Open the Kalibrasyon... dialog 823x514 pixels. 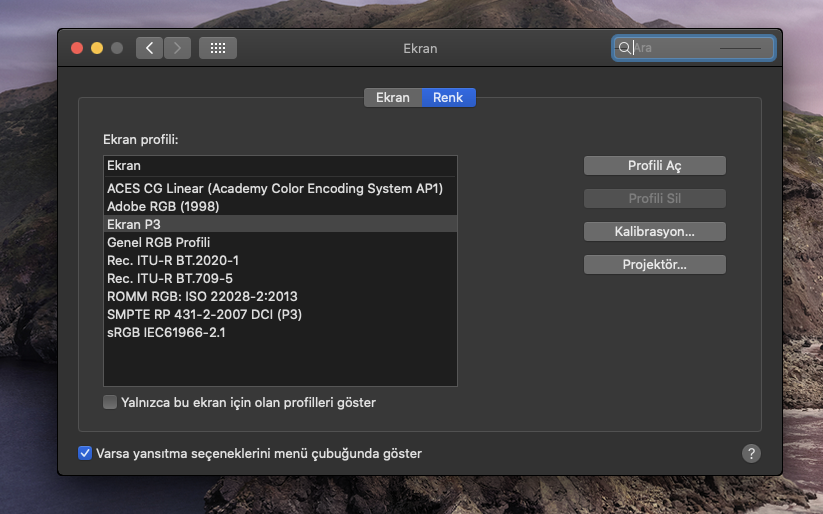654,231
